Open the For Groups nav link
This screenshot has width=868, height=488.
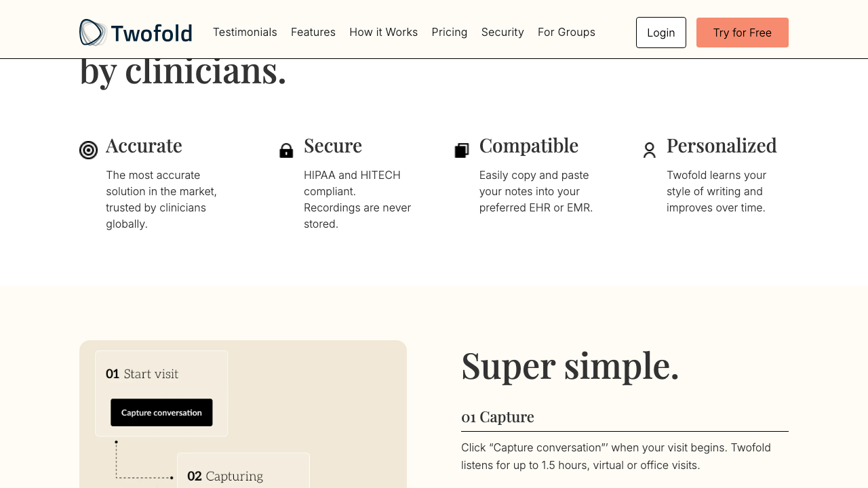(566, 33)
